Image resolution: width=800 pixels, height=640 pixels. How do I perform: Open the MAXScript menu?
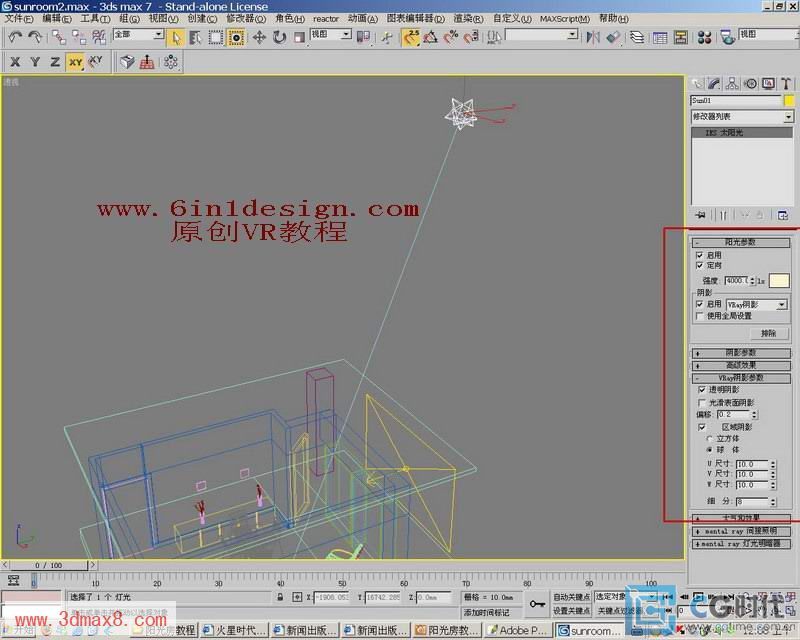(565, 19)
